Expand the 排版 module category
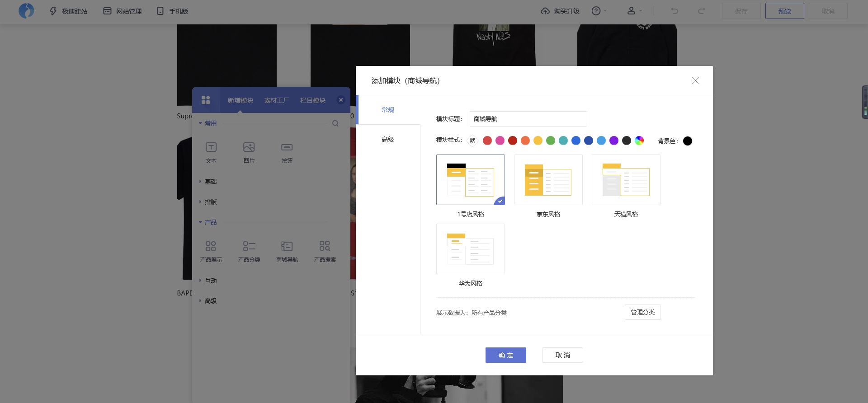This screenshot has width=868, height=403. (211, 202)
